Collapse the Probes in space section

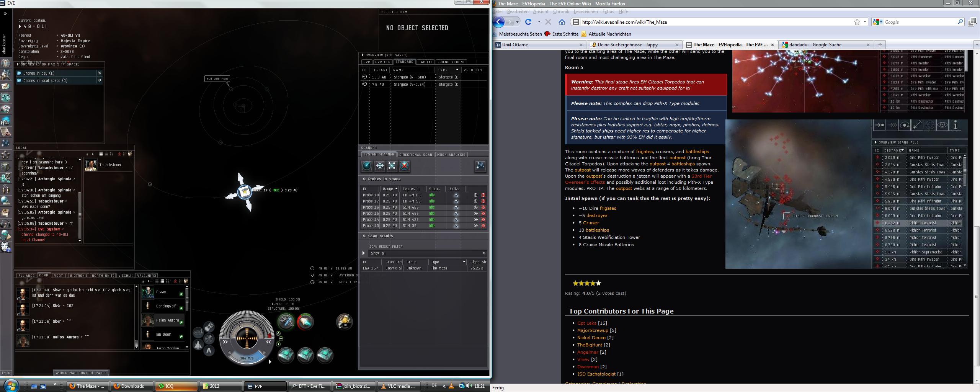(364, 179)
